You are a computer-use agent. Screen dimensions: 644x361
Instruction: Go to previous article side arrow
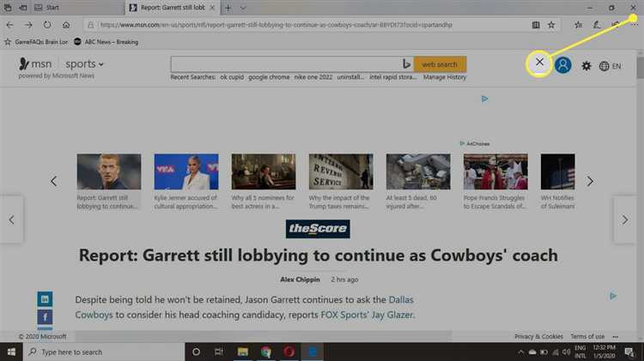(11, 220)
